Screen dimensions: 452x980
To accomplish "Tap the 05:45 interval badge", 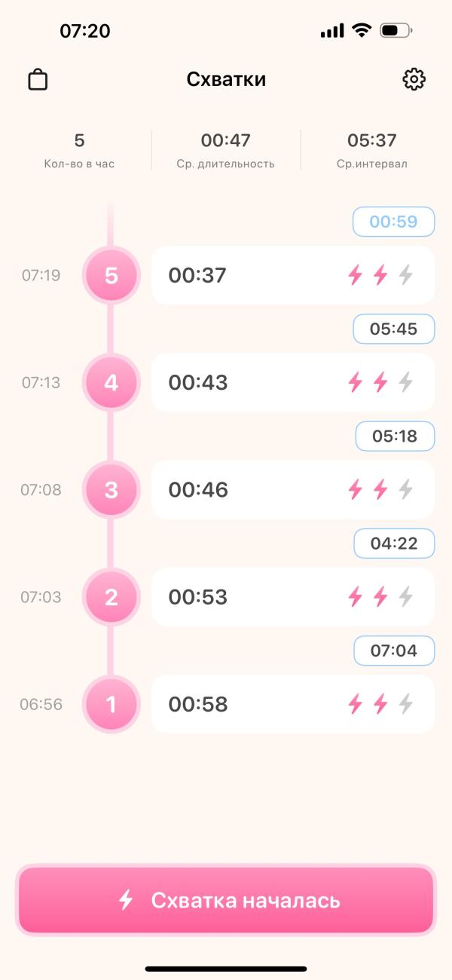I will click(x=394, y=329).
